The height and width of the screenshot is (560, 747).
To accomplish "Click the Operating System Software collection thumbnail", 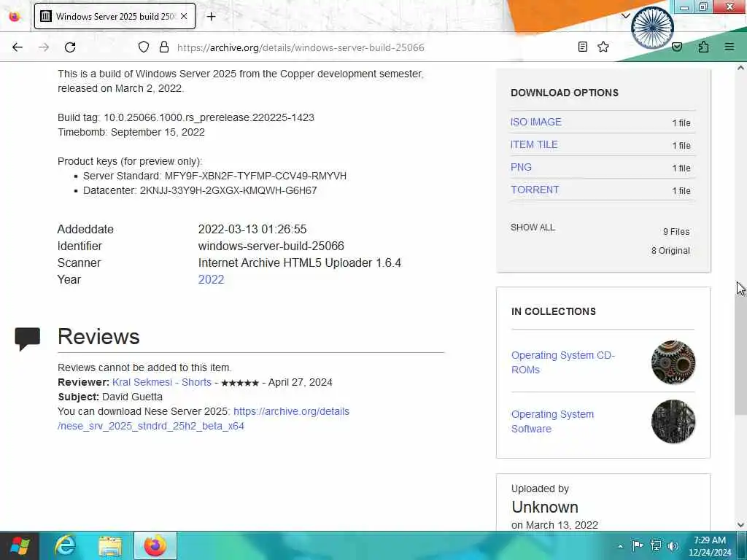I will point(673,421).
